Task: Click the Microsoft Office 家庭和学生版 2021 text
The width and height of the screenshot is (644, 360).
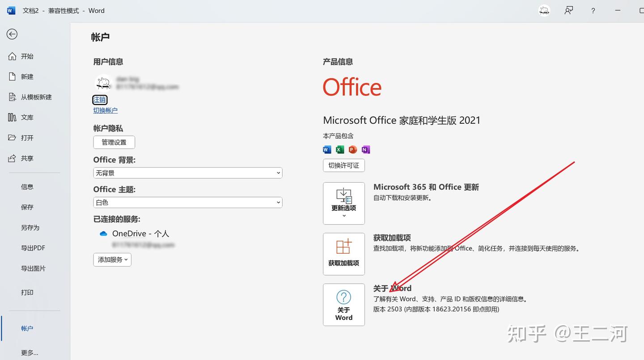Action: tap(402, 120)
